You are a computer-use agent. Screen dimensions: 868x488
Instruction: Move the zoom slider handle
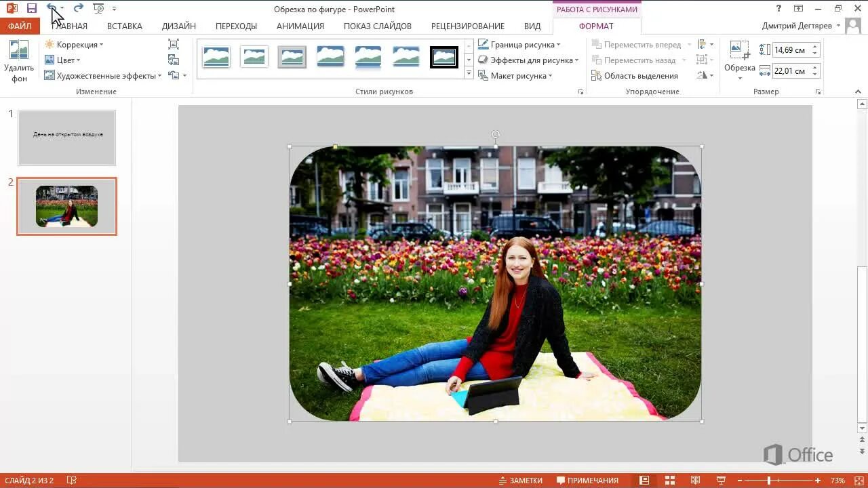(769, 481)
